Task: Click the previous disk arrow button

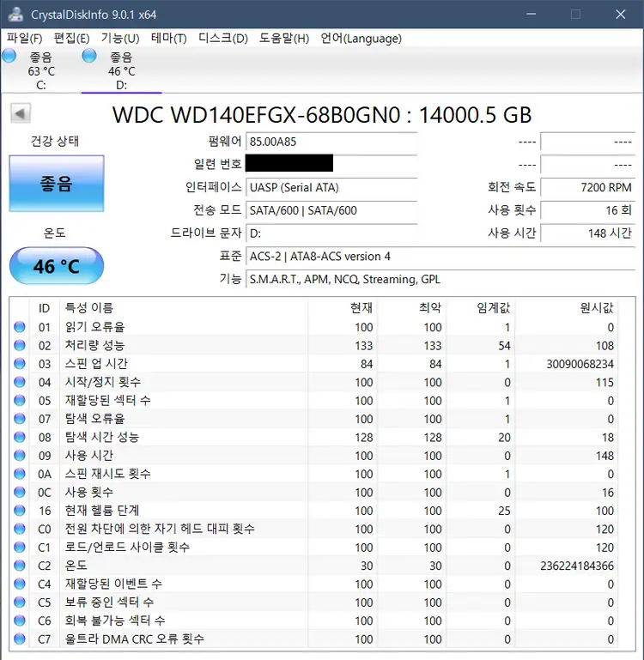Action: pyautogui.click(x=21, y=113)
